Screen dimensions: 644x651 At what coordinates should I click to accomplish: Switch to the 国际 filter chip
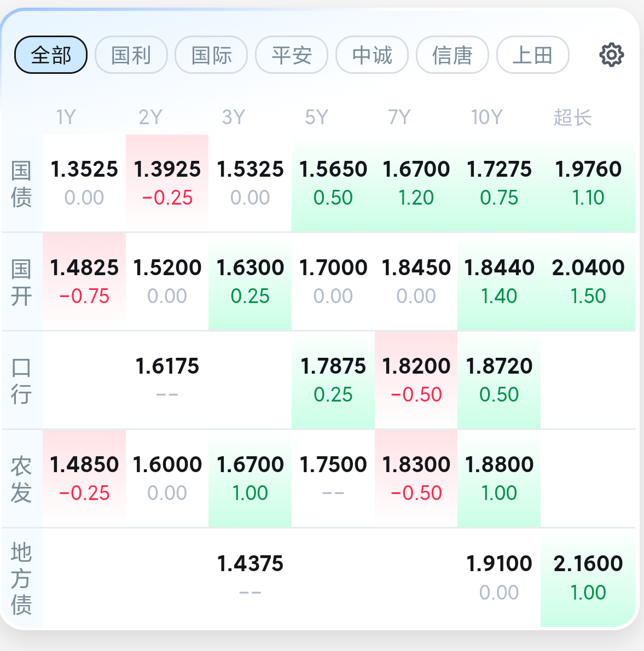[211, 55]
